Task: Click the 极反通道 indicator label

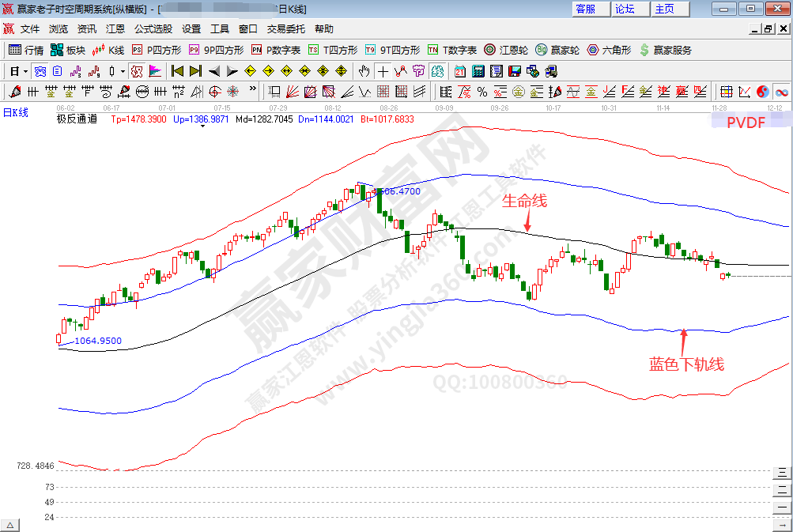Action: [77, 119]
